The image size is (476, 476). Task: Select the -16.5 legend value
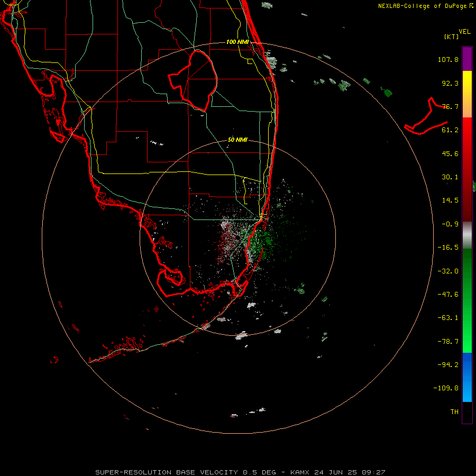[448, 248]
